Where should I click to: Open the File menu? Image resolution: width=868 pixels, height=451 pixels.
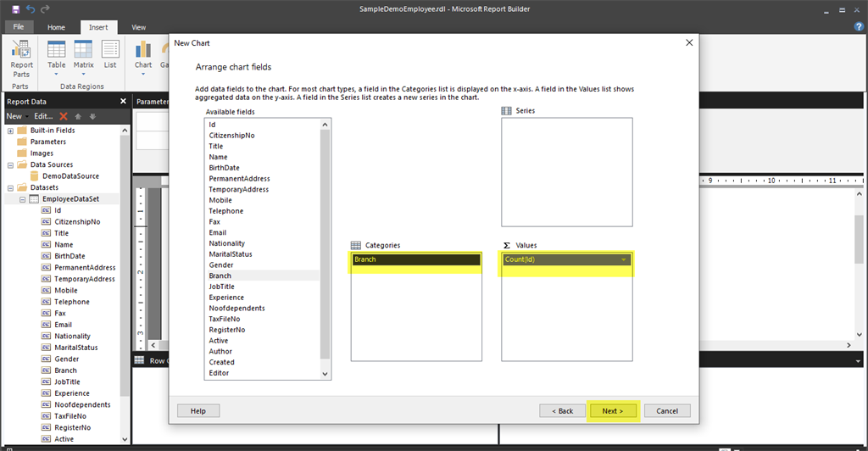(x=19, y=26)
